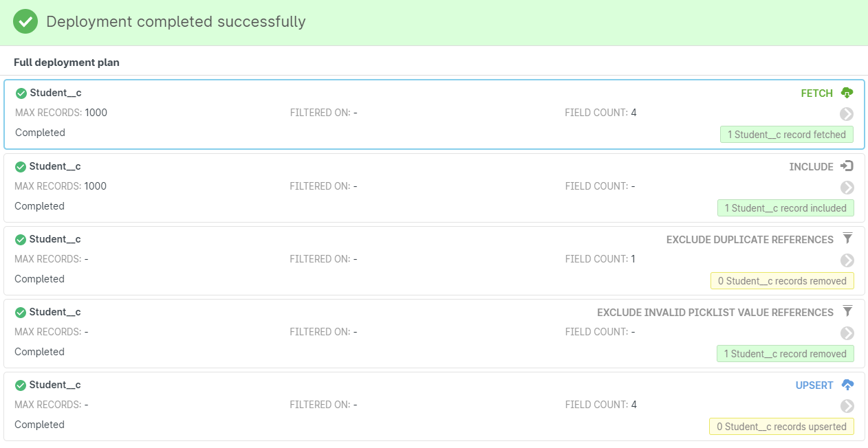
Task: Click the '1 Student__c record removed' badge
Action: coord(785,354)
